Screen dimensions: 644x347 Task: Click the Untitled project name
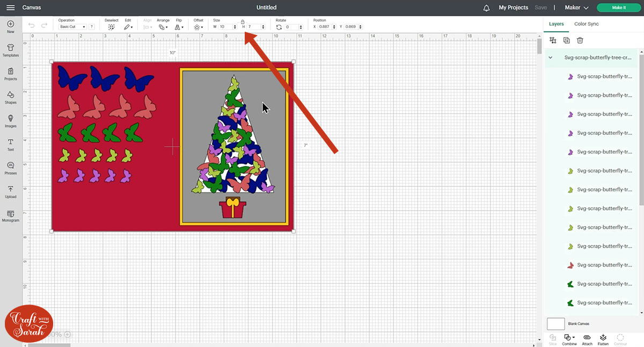point(267,8)
